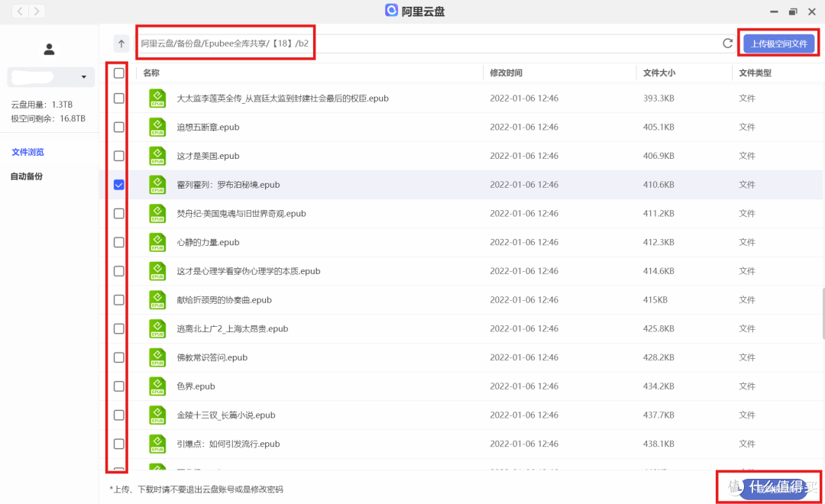Open the 文件浏览 section

point(28,152)
